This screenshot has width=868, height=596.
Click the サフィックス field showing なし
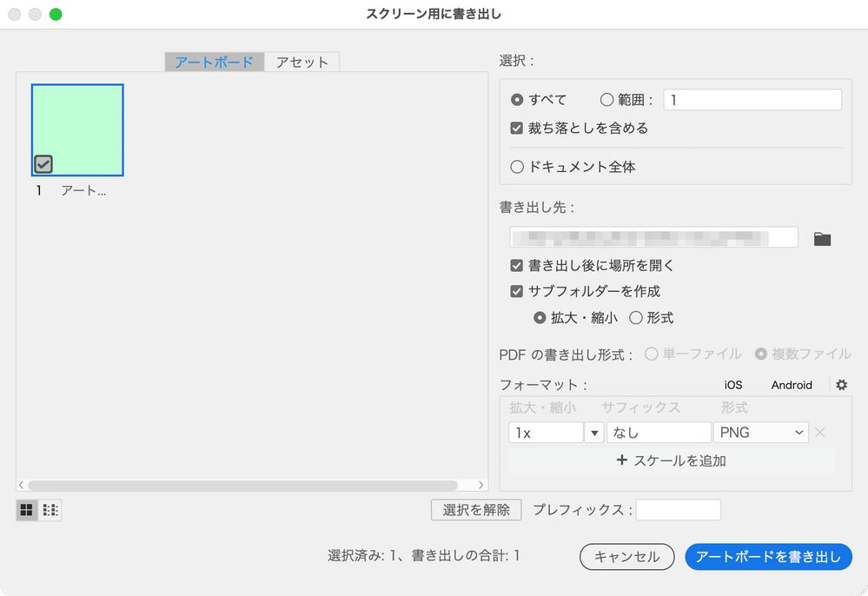(x=659, y=432)
